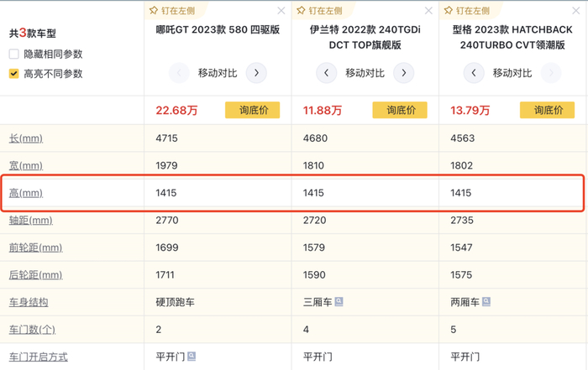Remove the 伊兰特 column with its X
Viewport: 588px width, 370px height.
pos(428,11)
